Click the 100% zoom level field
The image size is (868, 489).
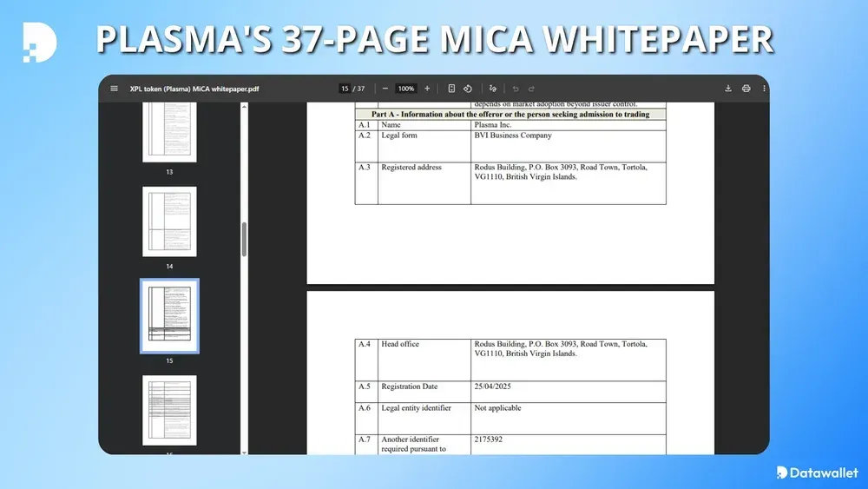[406, 89]
